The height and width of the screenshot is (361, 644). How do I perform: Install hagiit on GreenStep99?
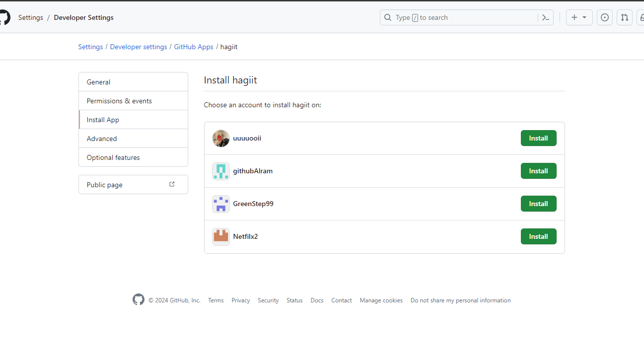click(x=538, y=204)
